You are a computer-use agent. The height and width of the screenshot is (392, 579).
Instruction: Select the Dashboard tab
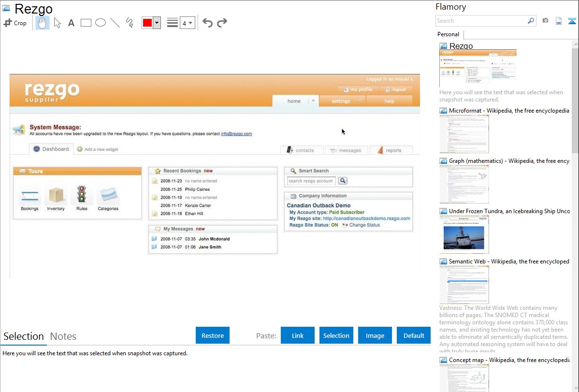pyautogui.click(x=51, y=149)
